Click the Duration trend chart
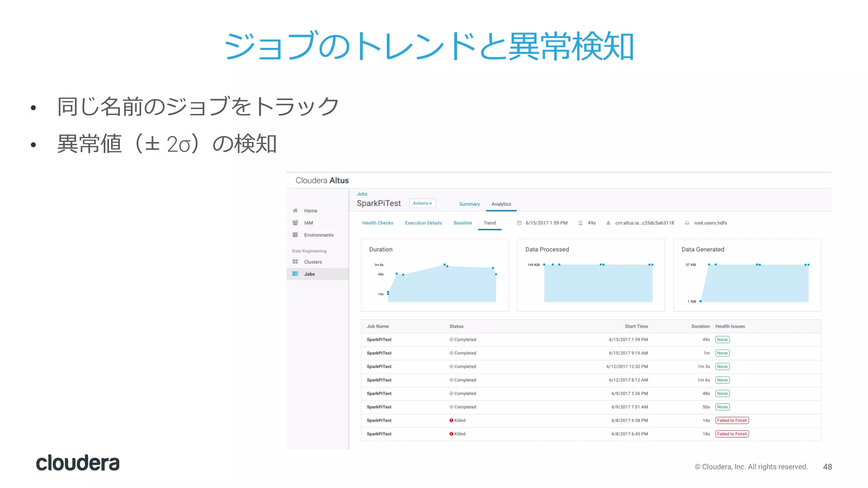 click(435, 275)
